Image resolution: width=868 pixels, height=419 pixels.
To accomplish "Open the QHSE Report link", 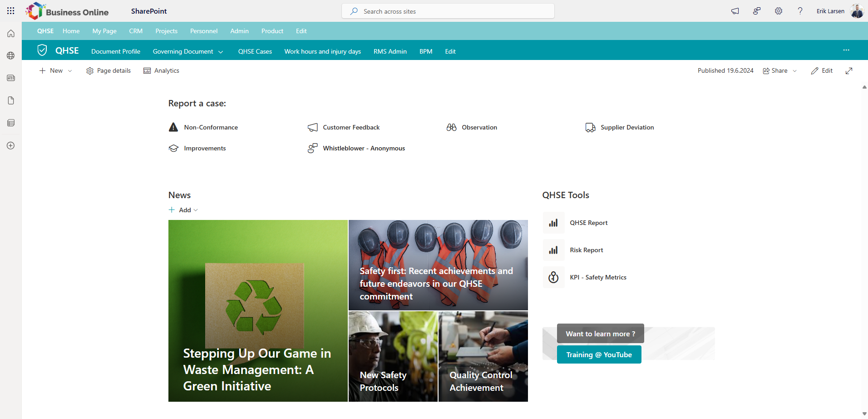I will (589, 223).
